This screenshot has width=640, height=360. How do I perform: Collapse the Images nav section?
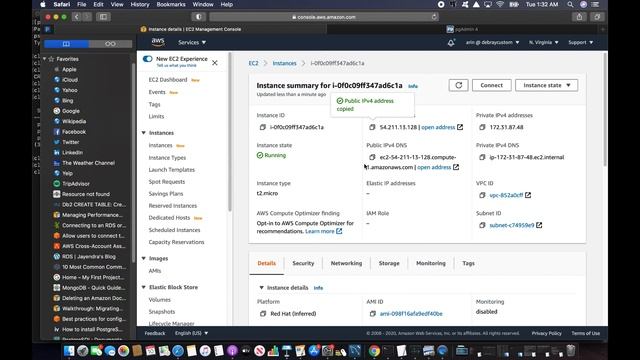pos(144,258)
